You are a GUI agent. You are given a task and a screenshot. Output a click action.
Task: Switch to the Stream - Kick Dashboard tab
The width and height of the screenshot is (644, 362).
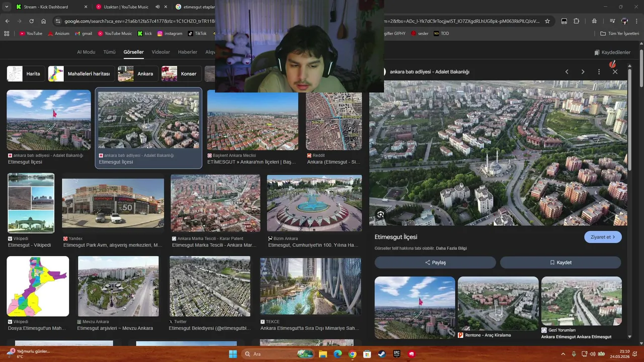(45, 7)
